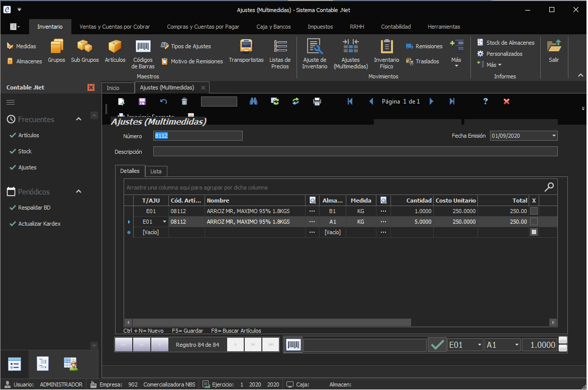Viewport: 588px width, 390px height.
Task: Open Listas de Precios
Action: coord(280,54)
